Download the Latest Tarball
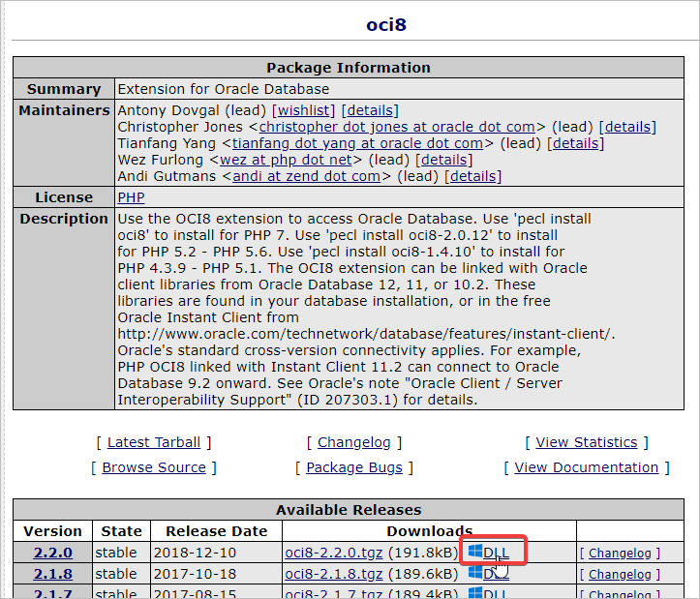This screenshot has width=700, height=599. 154,442
